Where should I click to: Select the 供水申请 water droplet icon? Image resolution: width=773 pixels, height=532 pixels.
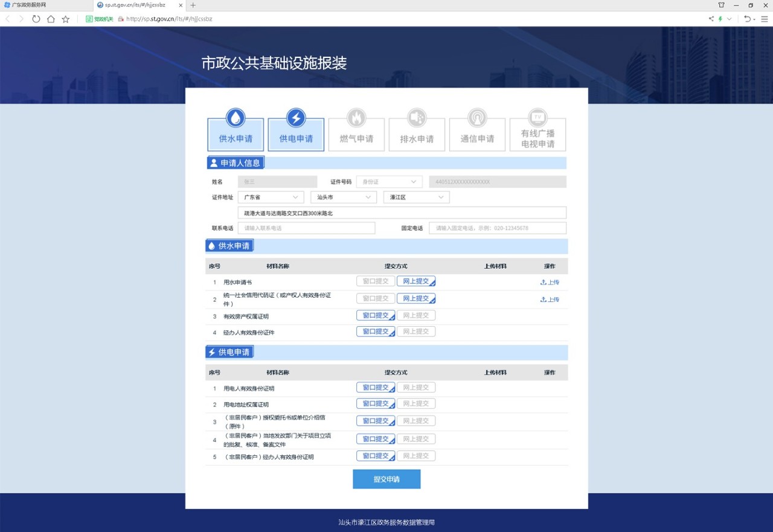pos(236,118)
